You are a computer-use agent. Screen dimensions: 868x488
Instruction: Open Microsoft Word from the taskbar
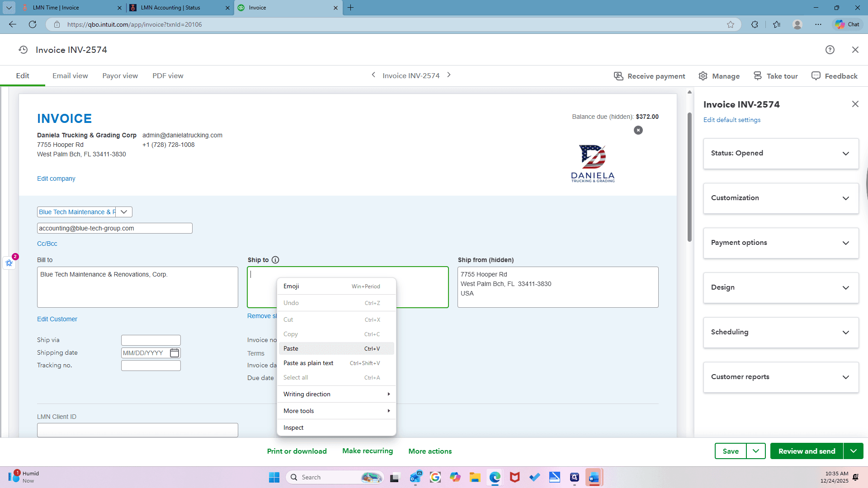click(x=594, y=477)
